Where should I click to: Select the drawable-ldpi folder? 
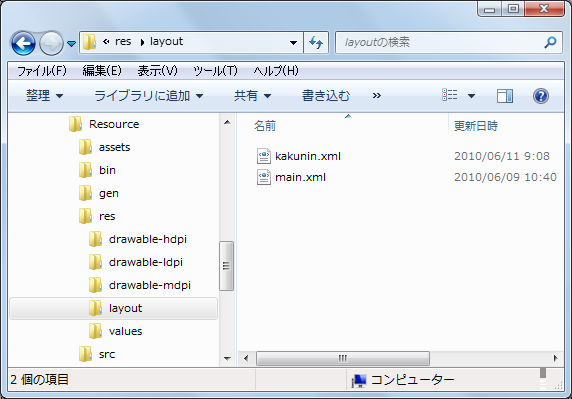(146, 262)
